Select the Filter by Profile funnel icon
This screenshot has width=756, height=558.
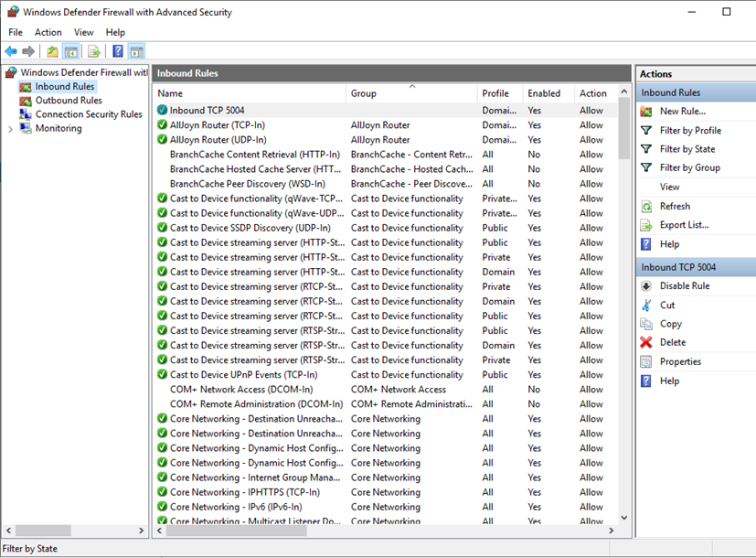point(644,130)
